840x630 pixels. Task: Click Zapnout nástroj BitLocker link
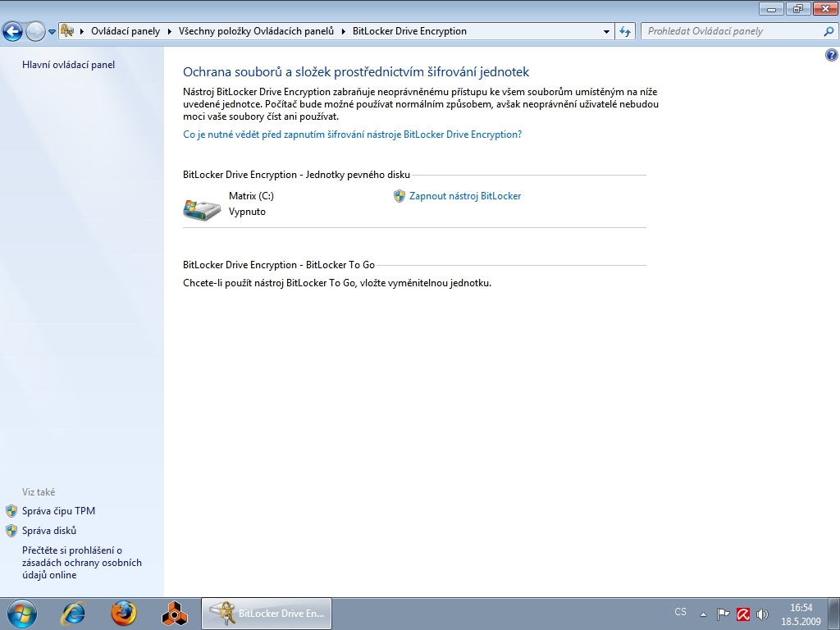pos(465,196)
